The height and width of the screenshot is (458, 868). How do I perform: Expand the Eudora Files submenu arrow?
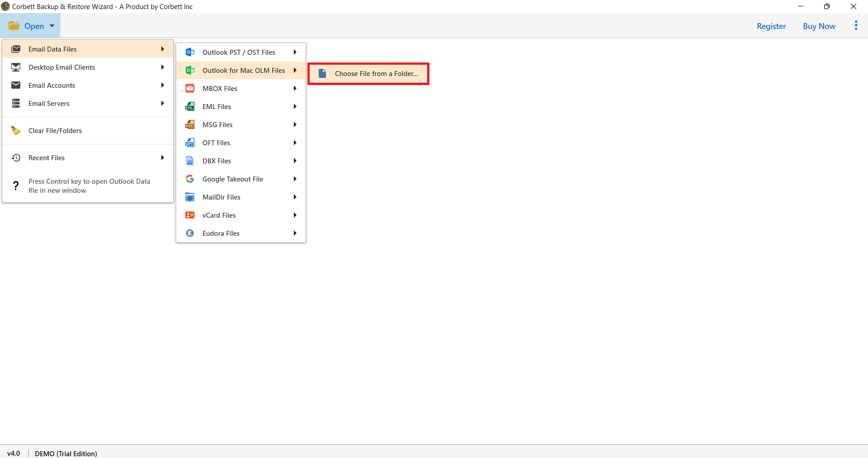[x=295, y=233]
